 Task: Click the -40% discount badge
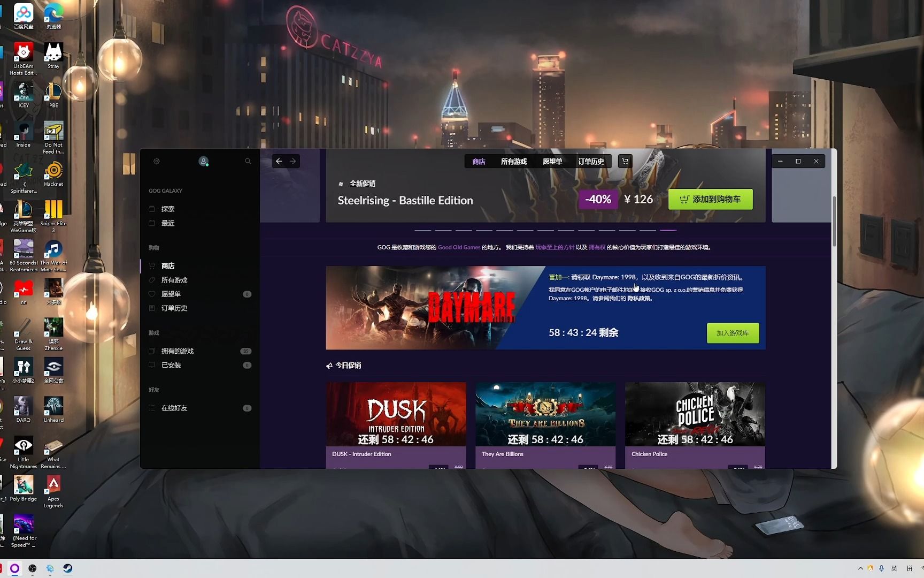point(598,199)
